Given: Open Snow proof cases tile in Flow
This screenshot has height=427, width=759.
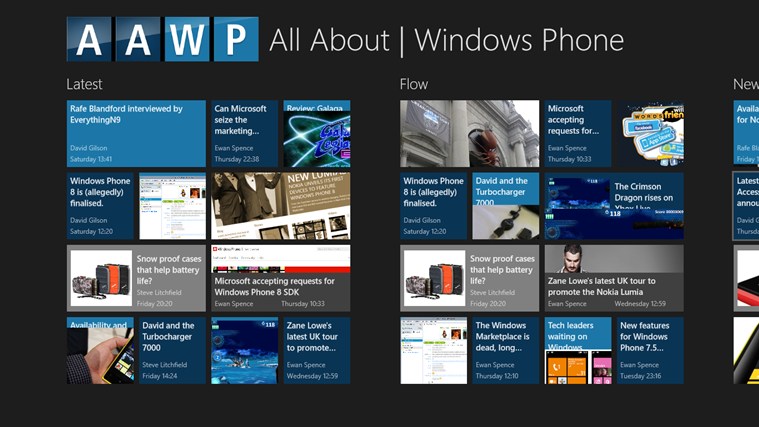Looking at the screenshot, I should coord(470,278).
